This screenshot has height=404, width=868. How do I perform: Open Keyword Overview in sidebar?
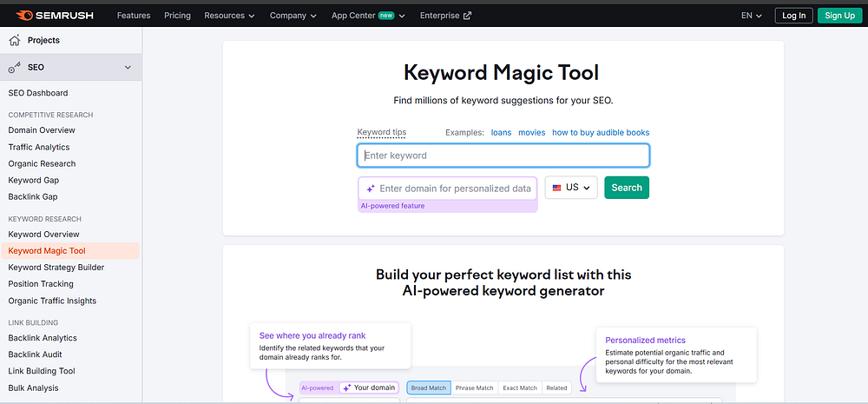tap(43, 235)
